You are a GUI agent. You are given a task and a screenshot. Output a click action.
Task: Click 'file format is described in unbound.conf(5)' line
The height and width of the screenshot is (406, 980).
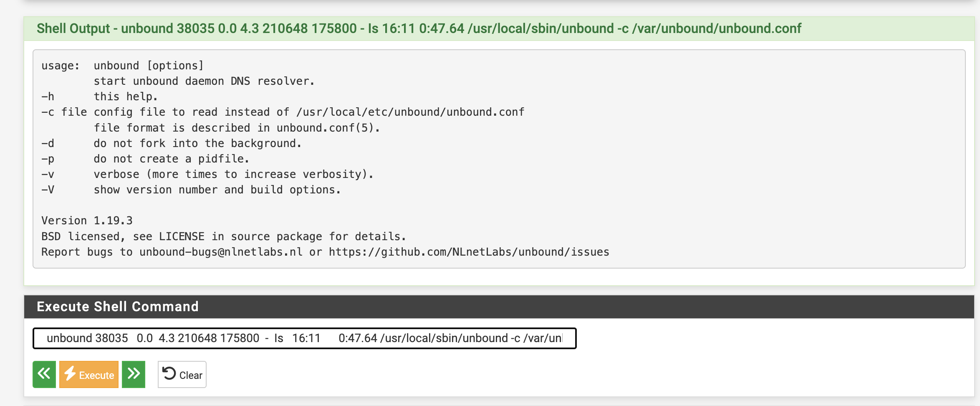click(x=237, y=128)
